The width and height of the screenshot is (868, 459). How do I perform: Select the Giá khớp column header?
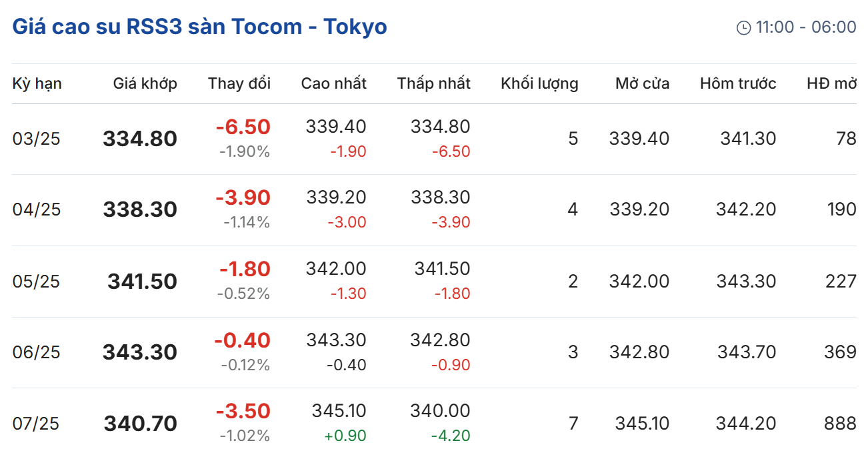point(145,83)
